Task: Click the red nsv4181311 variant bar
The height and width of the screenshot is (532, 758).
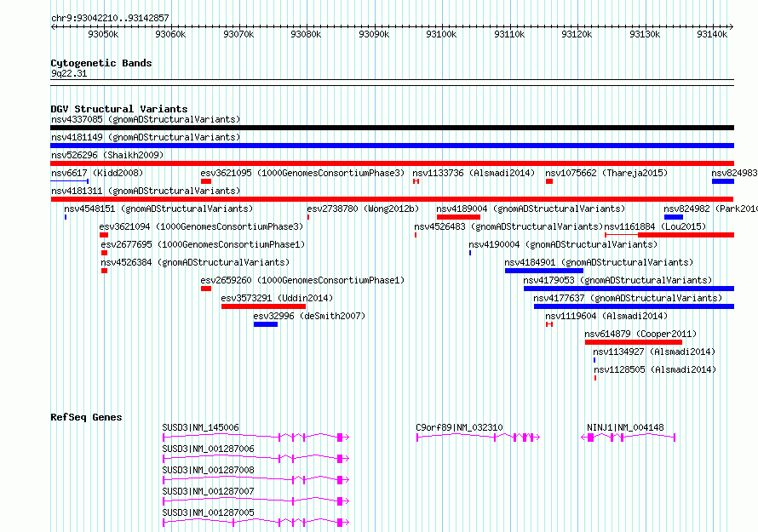Action: (392, 199)
